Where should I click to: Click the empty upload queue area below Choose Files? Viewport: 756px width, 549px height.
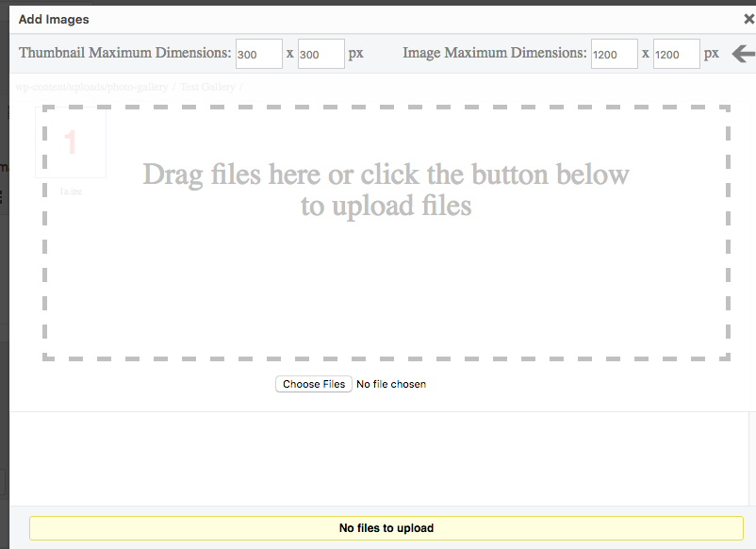pos(377,457)
